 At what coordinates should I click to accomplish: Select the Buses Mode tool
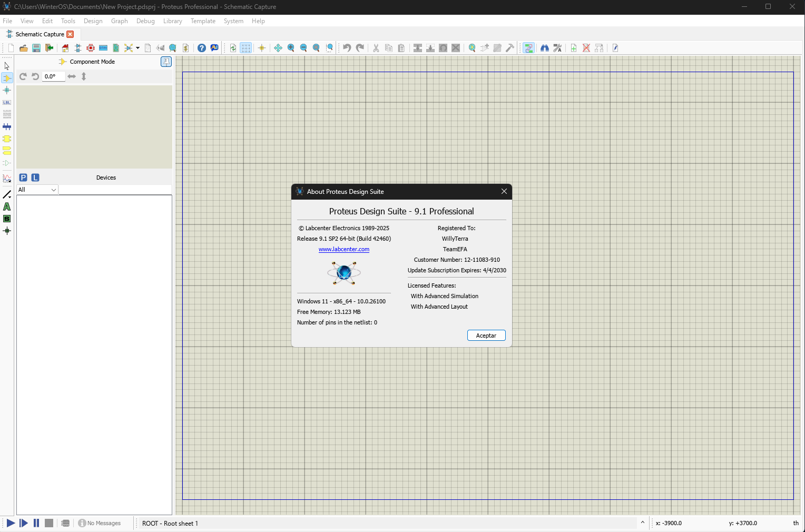(7, 126)
